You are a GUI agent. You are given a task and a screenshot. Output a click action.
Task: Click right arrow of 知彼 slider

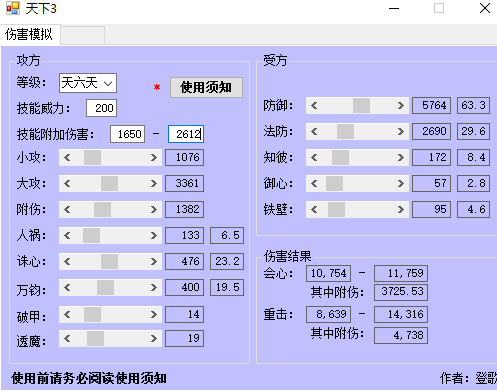401,157
